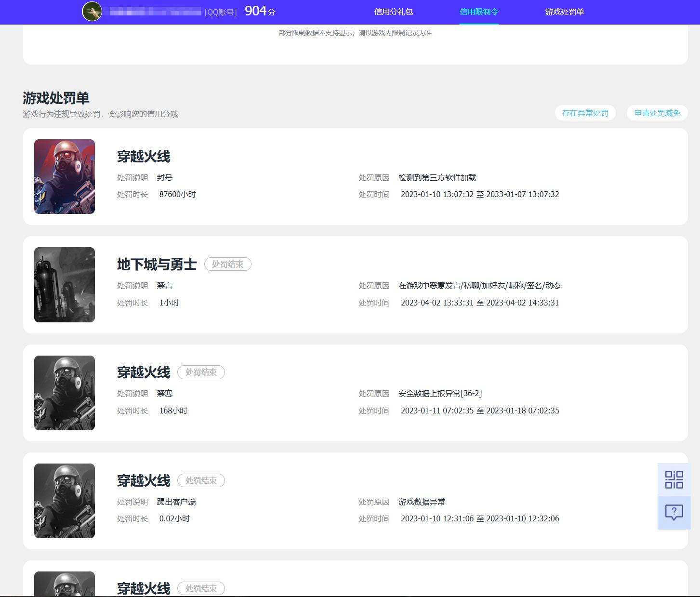
Task: Click the 游戏处罚单 section heading
Action: [x=56, y=98]
